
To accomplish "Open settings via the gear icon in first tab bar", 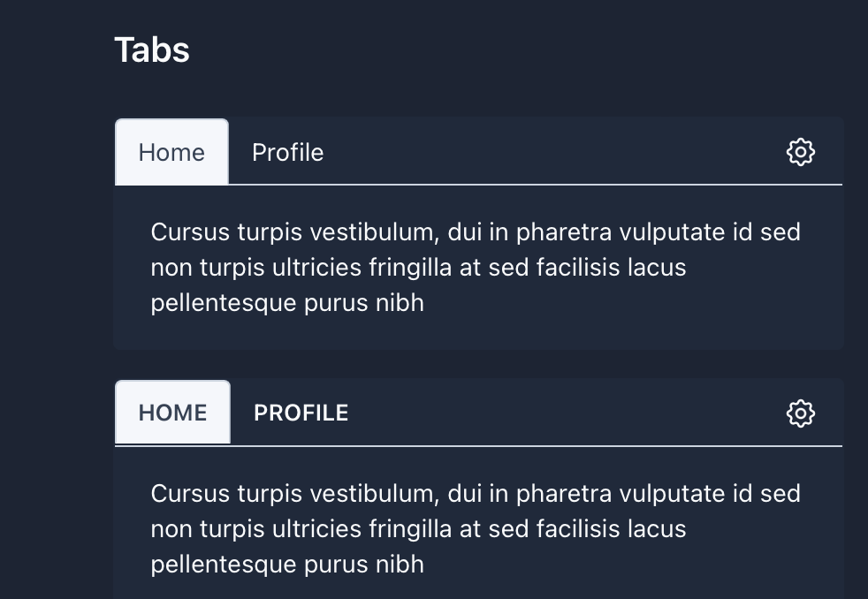I will [800, 152].
